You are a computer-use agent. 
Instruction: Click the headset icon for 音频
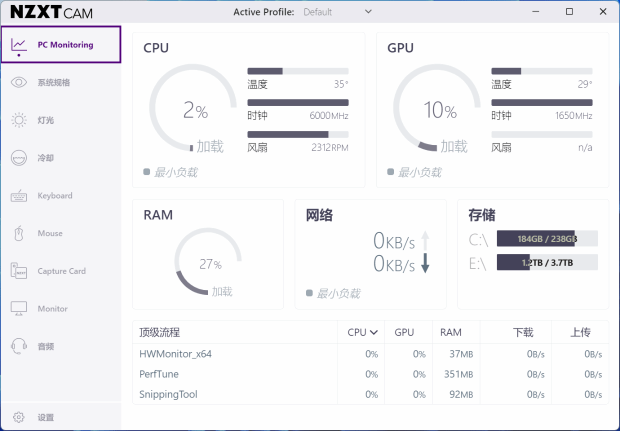pyautogui.click(x=19, y=346)
